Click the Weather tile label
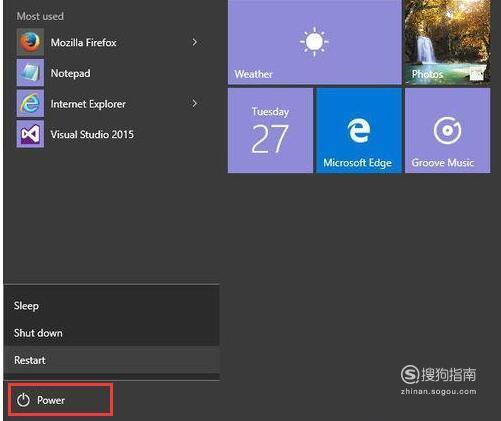The image size is (501, 421). tap(253, 74)
